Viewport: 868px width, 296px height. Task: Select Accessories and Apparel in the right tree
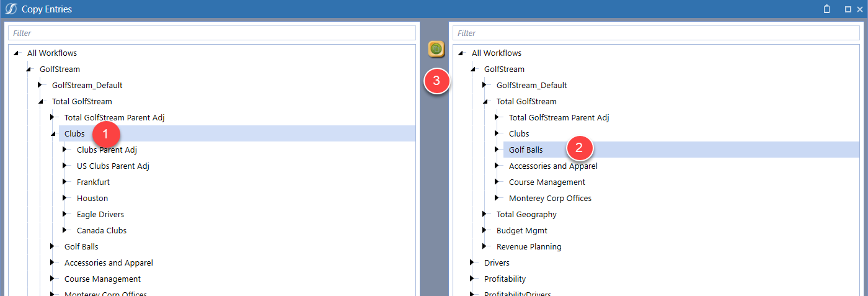[553, 166]
